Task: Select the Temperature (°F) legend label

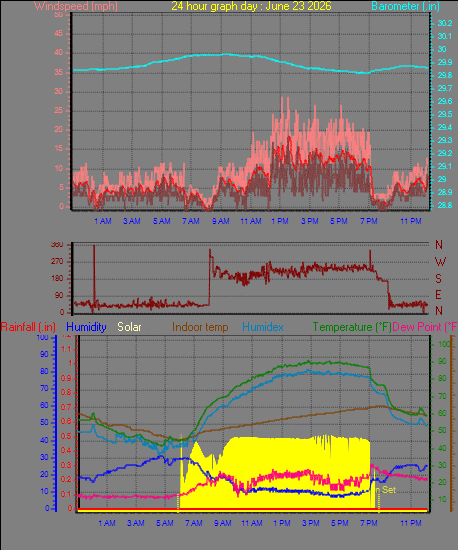Action: click(352, 327)
